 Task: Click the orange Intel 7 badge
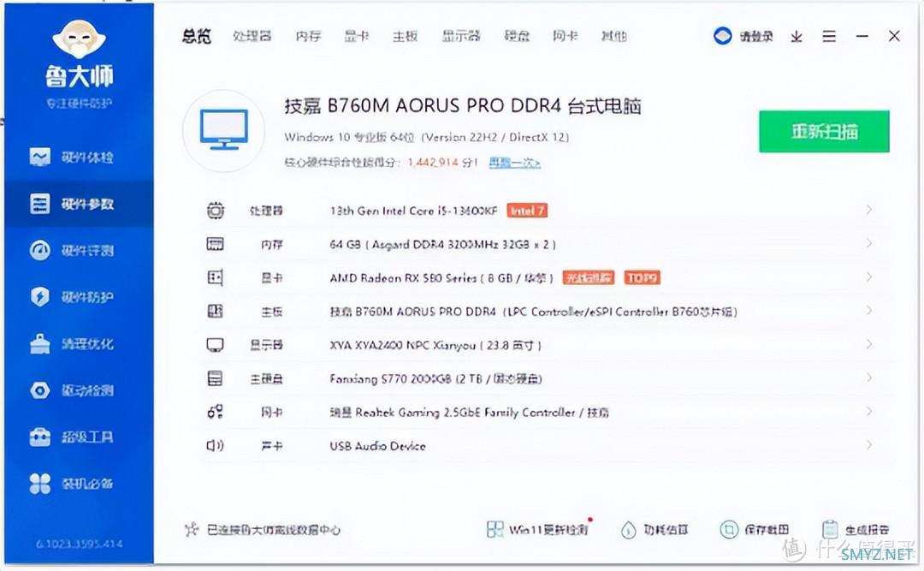point(527,211)
